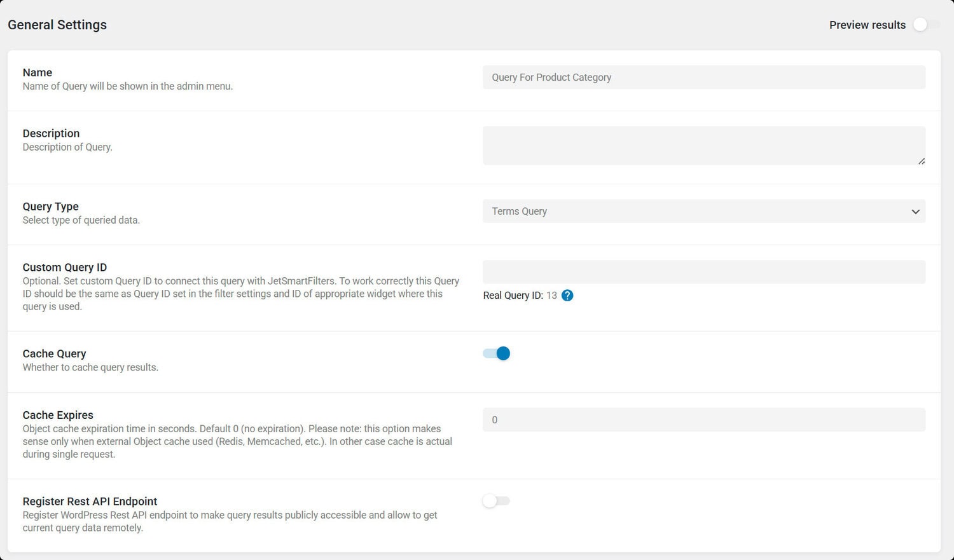The image size is (954, 560).
Task: Click the Description textarea resize handle
Action: coord(922,161)
